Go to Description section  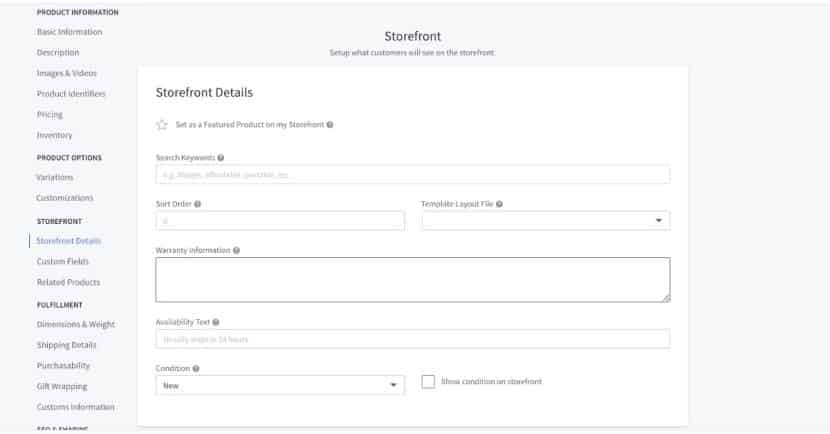(58, 52)
